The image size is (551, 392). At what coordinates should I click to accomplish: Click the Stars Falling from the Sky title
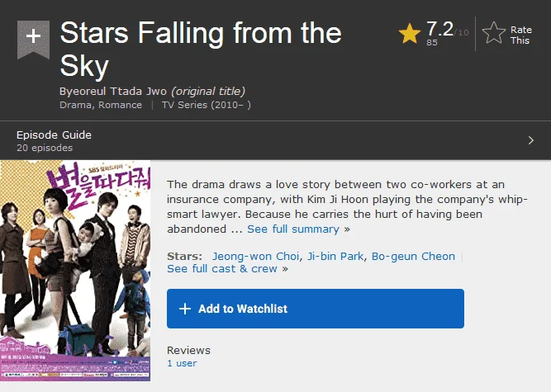(201, 49)
